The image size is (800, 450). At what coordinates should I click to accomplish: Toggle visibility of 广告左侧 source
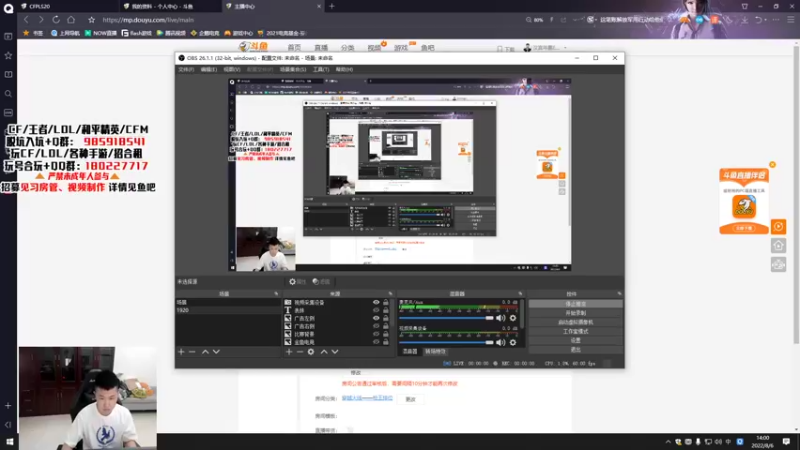click(376, 318)
